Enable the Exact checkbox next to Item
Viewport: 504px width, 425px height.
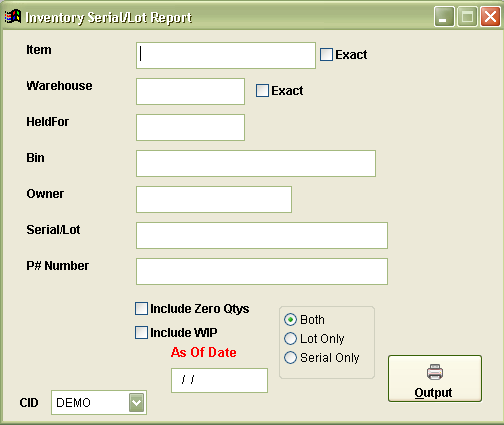tap(326, 55)
